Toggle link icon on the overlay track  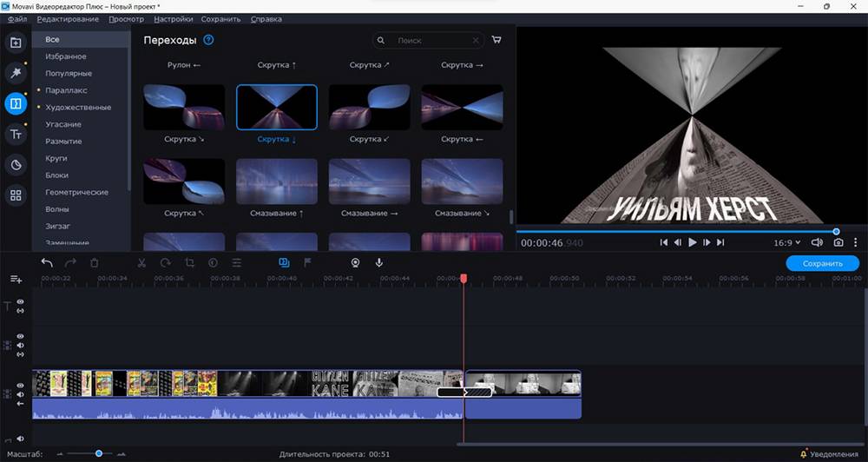[21, 354]
